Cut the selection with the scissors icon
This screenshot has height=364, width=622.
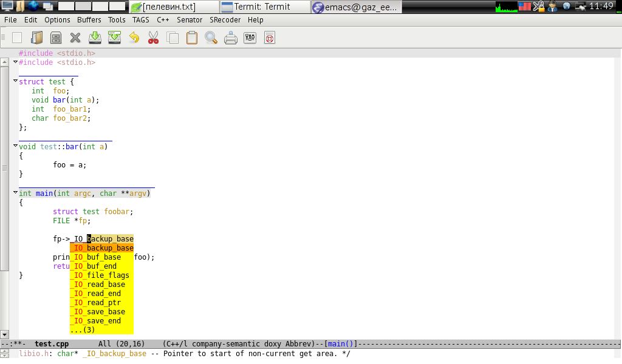tap(153, 38)
